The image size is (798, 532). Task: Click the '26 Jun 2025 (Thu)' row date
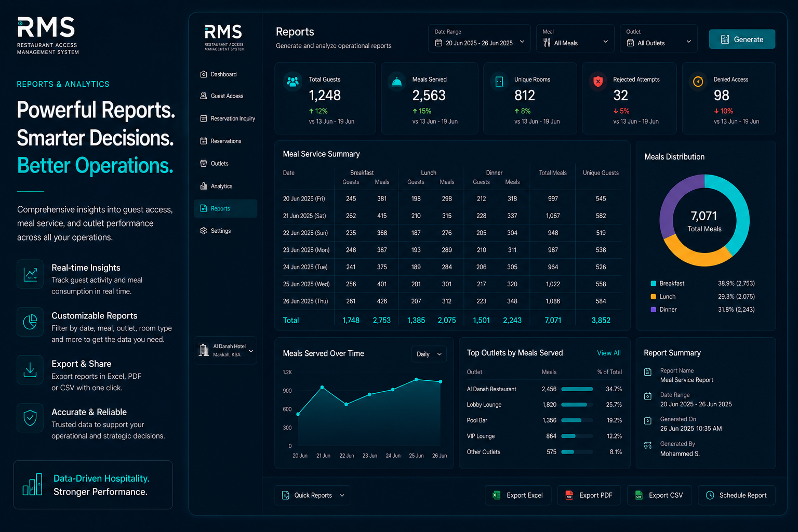point(305,301)
